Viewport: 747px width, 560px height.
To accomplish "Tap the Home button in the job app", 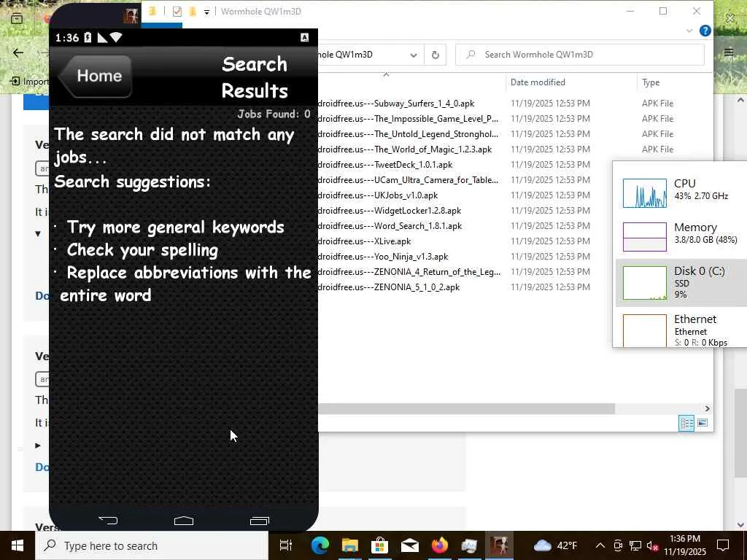I will [96, 76].
